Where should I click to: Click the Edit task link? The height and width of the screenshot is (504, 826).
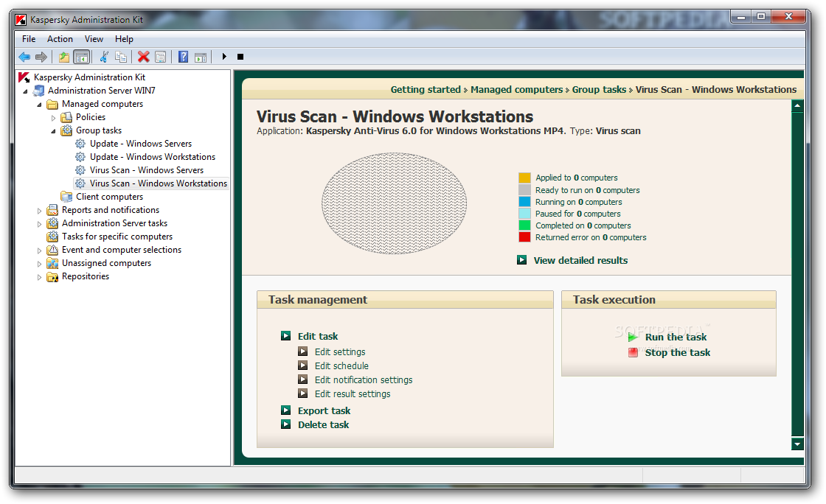pyautogui.click(x=318, y=336)
